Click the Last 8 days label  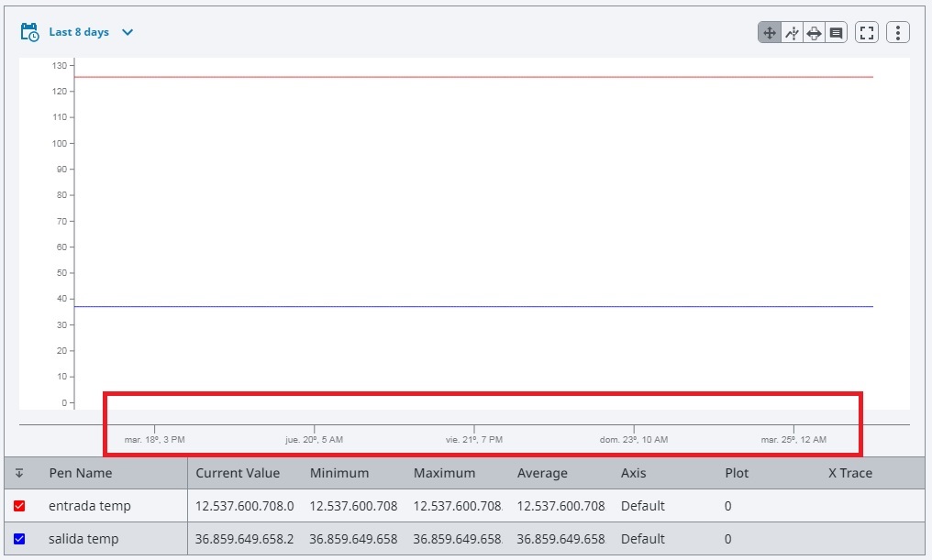[x=79, y=32]
